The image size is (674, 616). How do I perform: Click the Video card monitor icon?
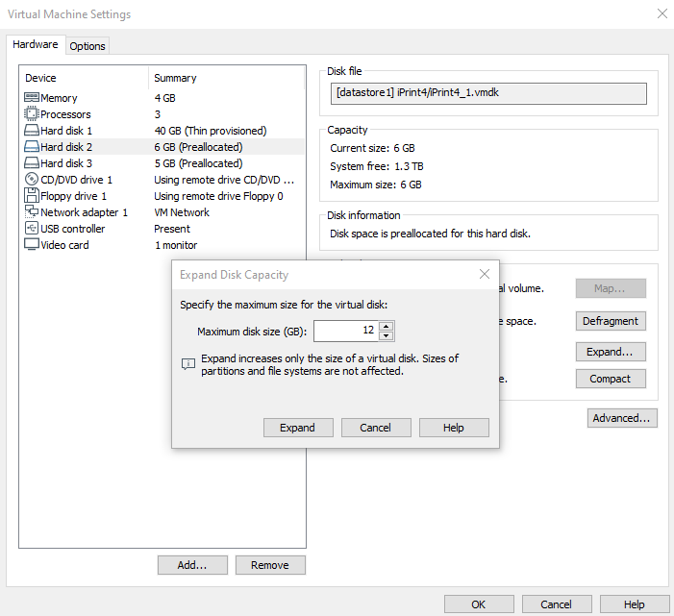pos(32,245)
